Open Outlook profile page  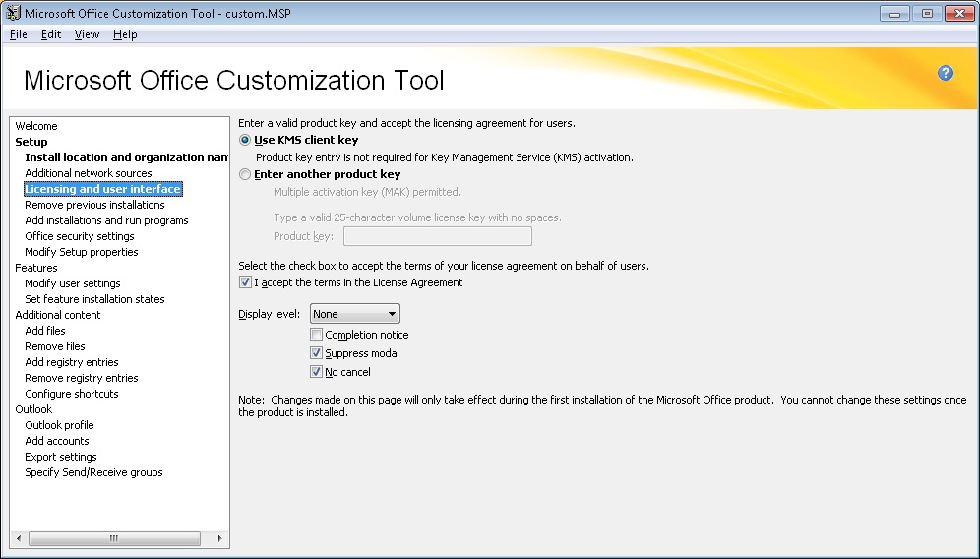click(59, 425)
